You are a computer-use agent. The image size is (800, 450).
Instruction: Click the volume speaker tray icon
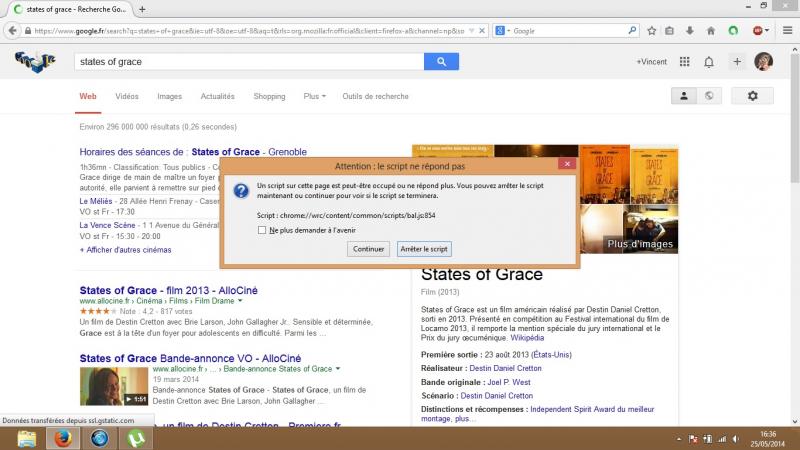pos(736,439)
